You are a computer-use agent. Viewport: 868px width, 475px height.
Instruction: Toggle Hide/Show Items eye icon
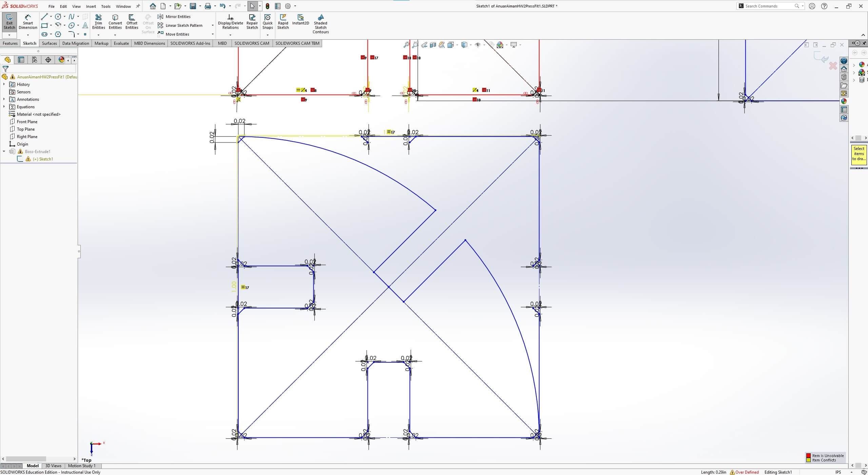pos(478,45)
